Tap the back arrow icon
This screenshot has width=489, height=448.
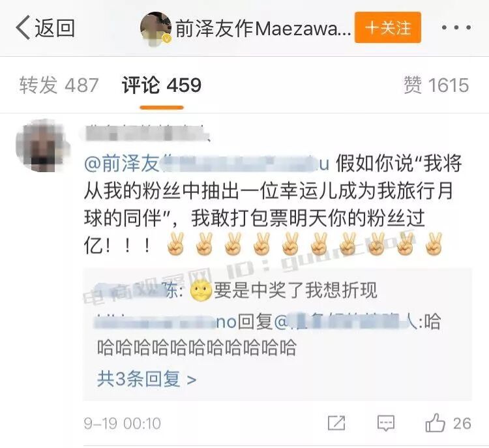tap(23, 27)
